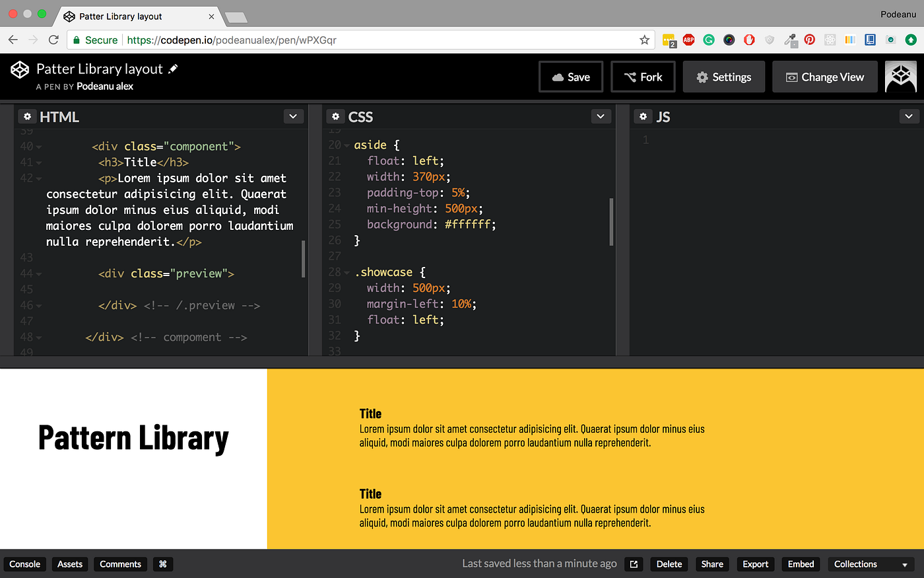Save the pen

(570, 77)
